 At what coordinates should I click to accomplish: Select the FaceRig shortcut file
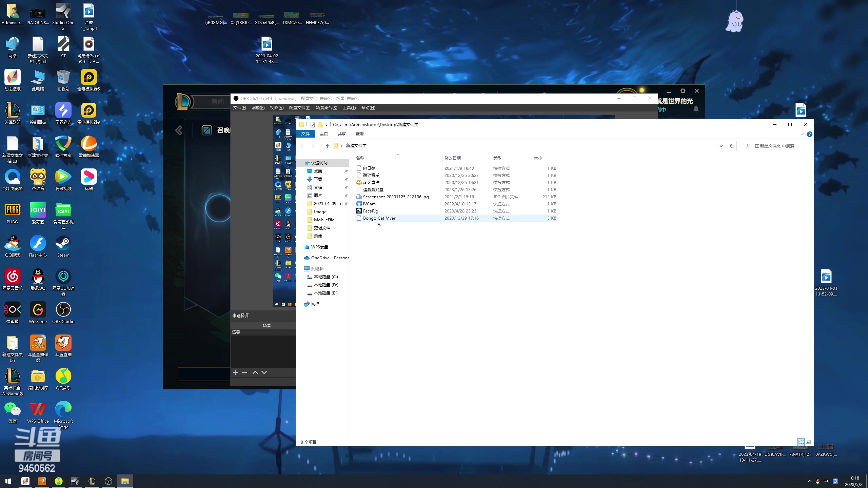370,211
